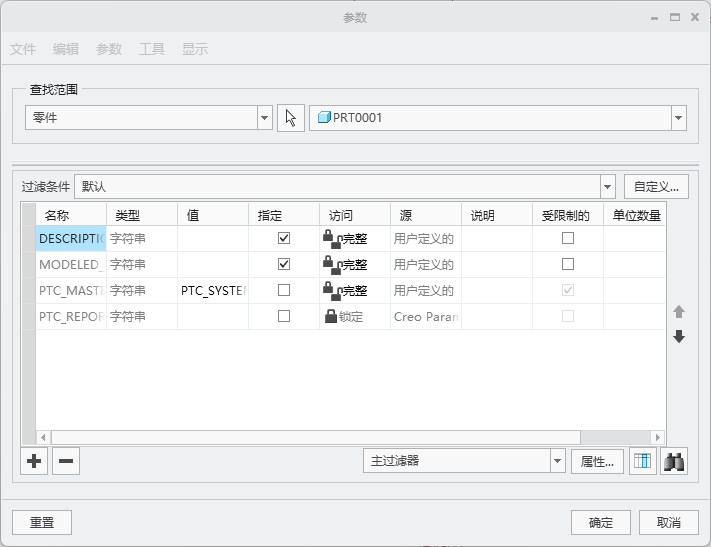Select the DESCRIPTIO name cell

point(71,239)
